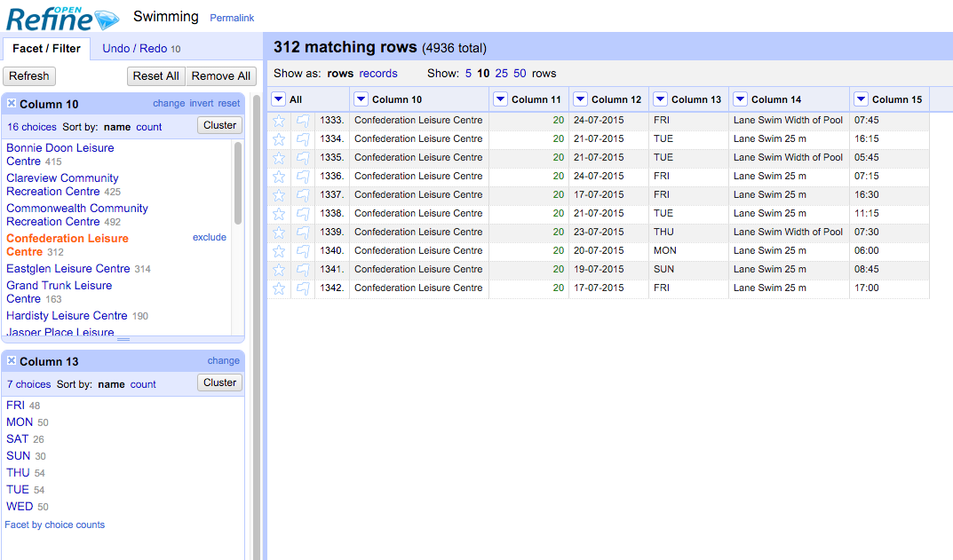Star row 1333
The image size is (953, 560).
(279, 121)
